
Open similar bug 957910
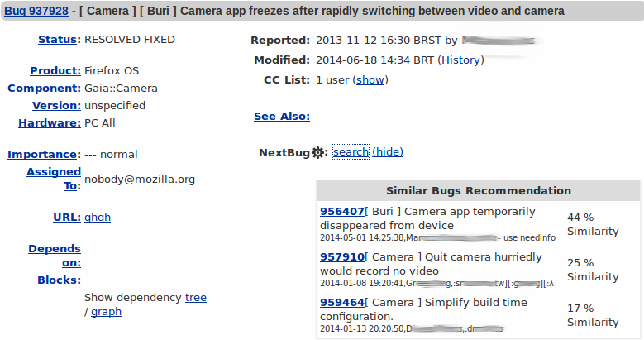tap(341, 257)
